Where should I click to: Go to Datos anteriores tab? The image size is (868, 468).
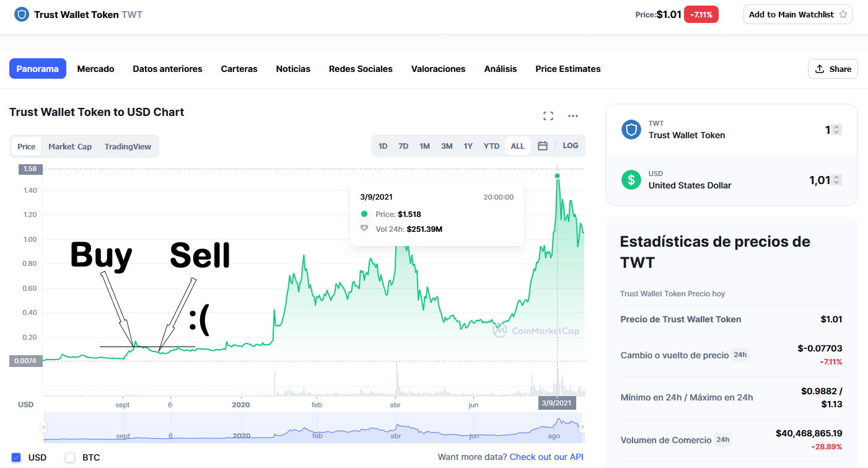(x=168, y=69)
